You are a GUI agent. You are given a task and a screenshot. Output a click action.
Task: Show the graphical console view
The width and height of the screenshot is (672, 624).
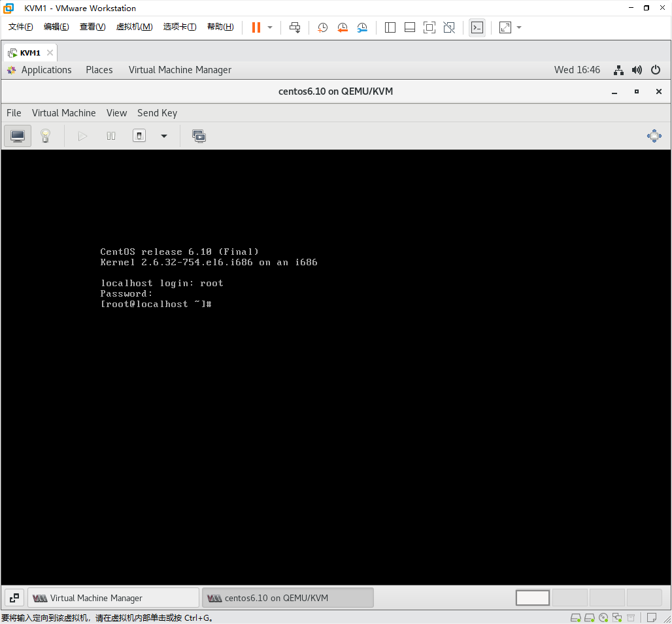point(18,136)
